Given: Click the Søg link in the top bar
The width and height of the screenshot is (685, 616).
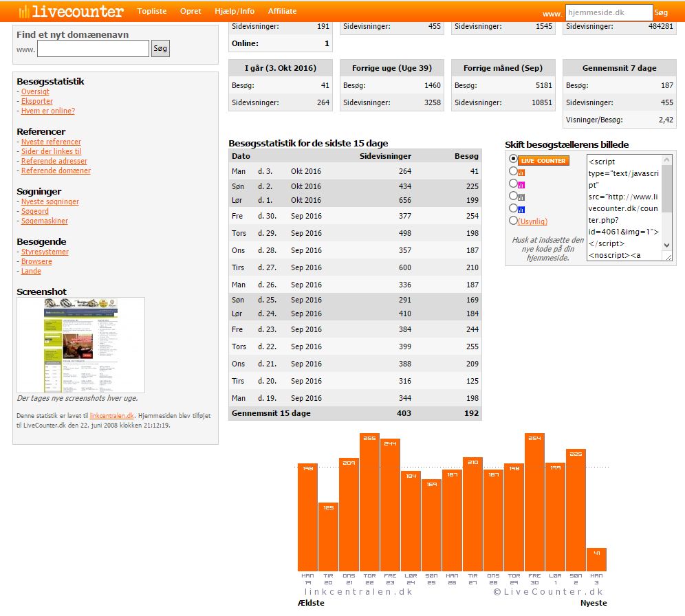Looking at the screenshot, I should (x=661, y=12).
